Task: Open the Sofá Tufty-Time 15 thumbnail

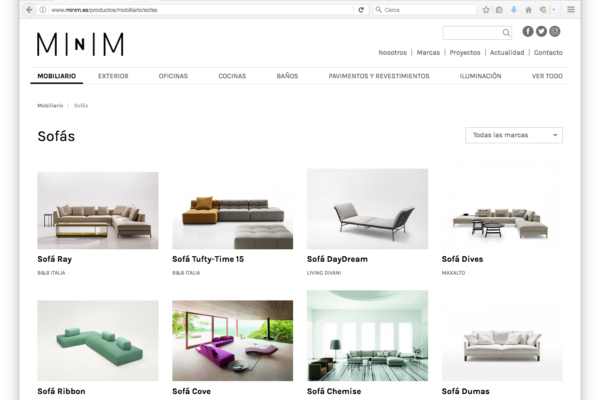Action: (233, 209)
